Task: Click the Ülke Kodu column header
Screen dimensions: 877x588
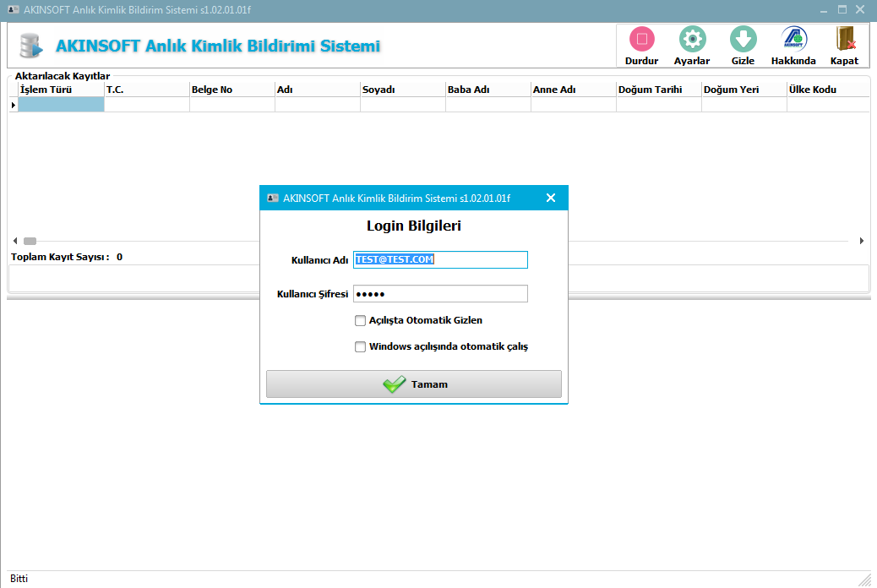Action: [x=828, y=90]
